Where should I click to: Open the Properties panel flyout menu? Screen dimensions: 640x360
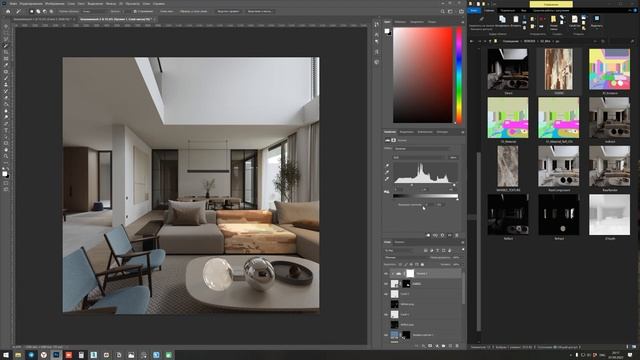(462, 132)
